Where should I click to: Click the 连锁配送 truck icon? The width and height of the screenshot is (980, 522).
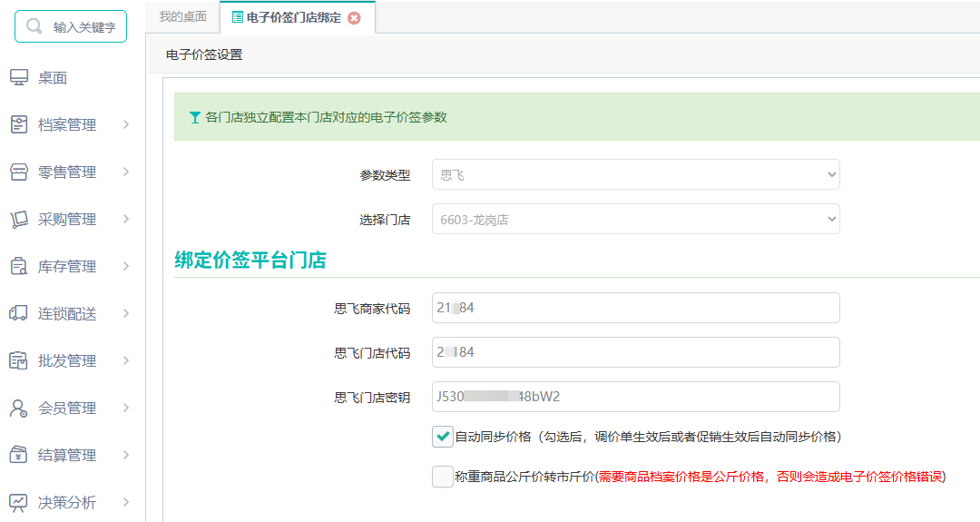click(x=18, y=313)
